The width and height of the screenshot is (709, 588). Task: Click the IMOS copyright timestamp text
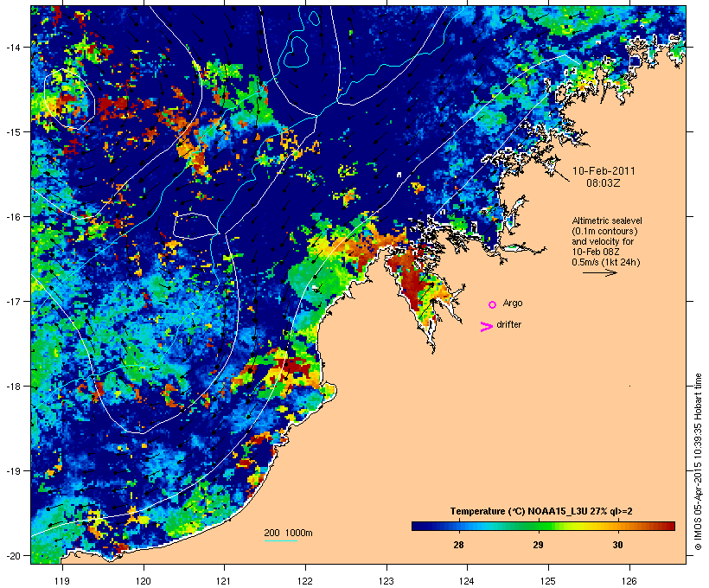pyautogui.click(x=698, y=462)
